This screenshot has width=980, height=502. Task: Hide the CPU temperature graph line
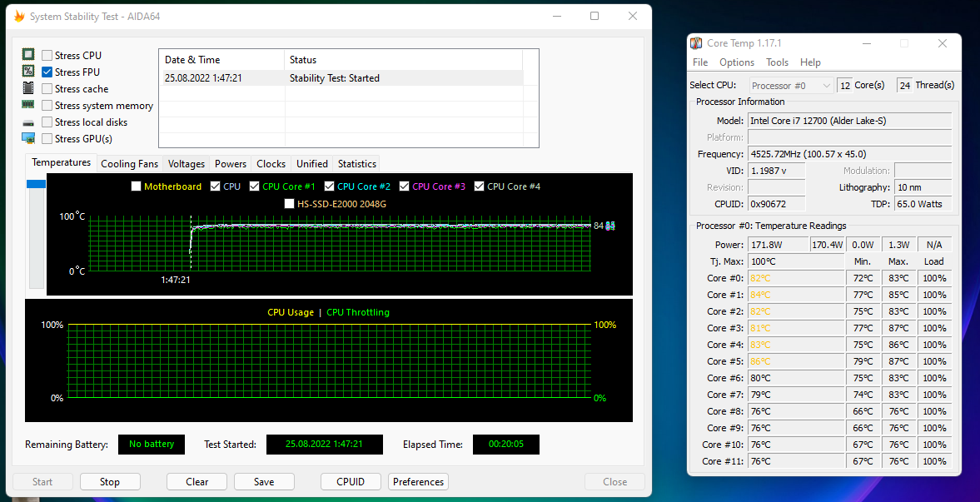tap(216, 186)
